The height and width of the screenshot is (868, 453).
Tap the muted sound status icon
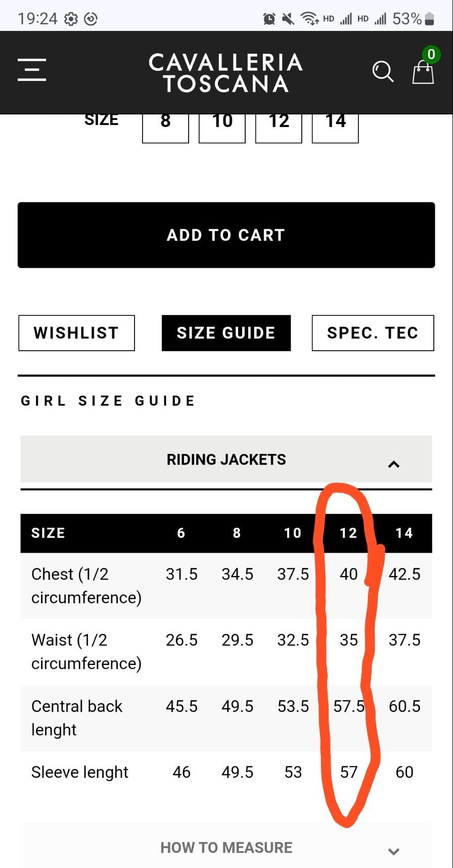[288, 19]
